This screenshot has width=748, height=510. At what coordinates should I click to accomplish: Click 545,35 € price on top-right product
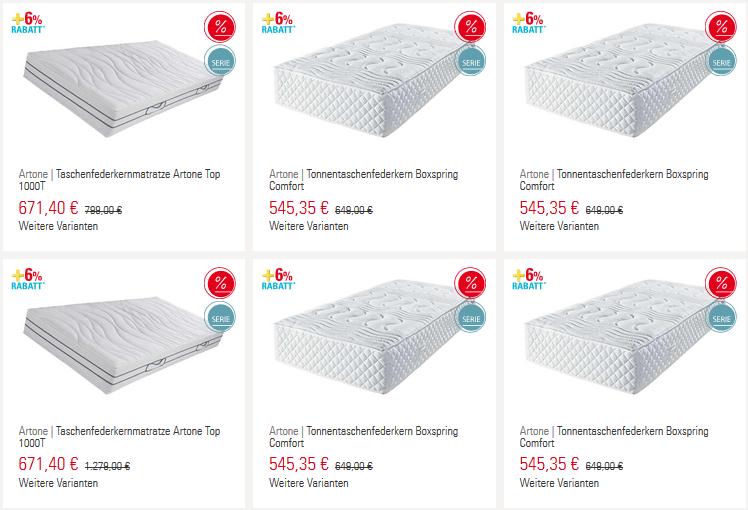pos(549,208)
